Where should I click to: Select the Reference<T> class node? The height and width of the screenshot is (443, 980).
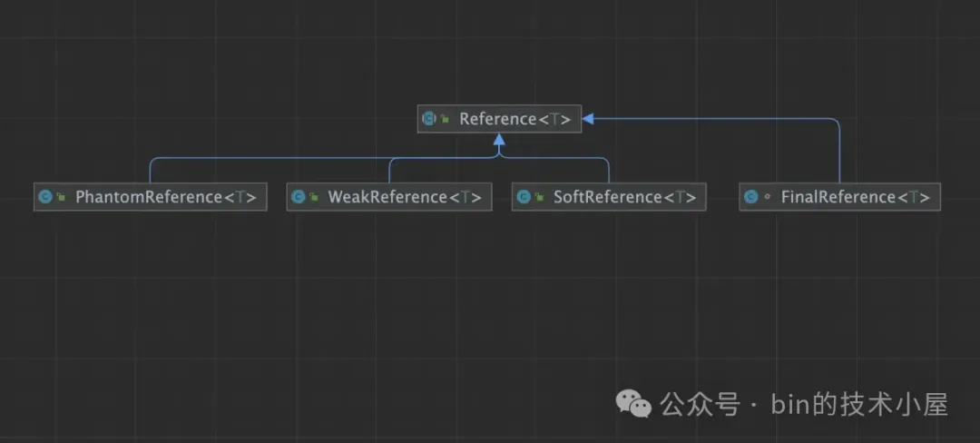pos(499,119)
